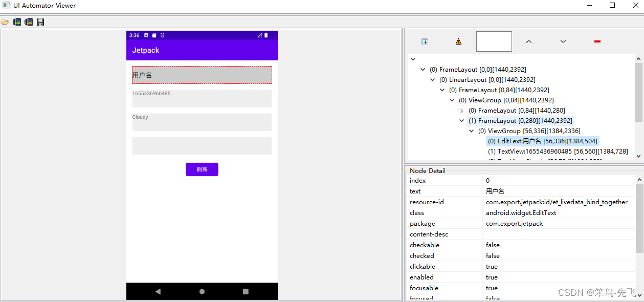
Task: Clear the search with the red minus icon
Action: tap(597, 41)
